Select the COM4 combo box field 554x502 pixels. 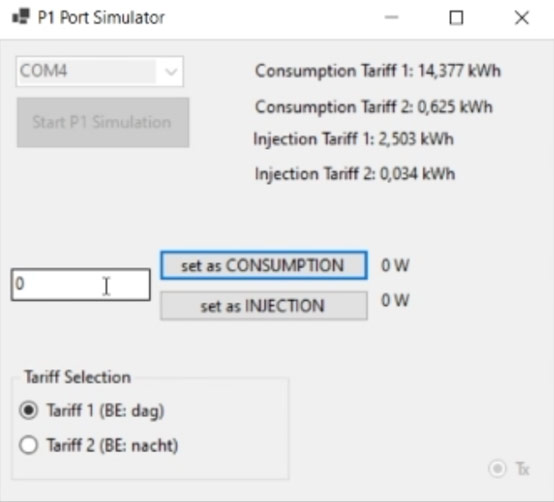100,71
